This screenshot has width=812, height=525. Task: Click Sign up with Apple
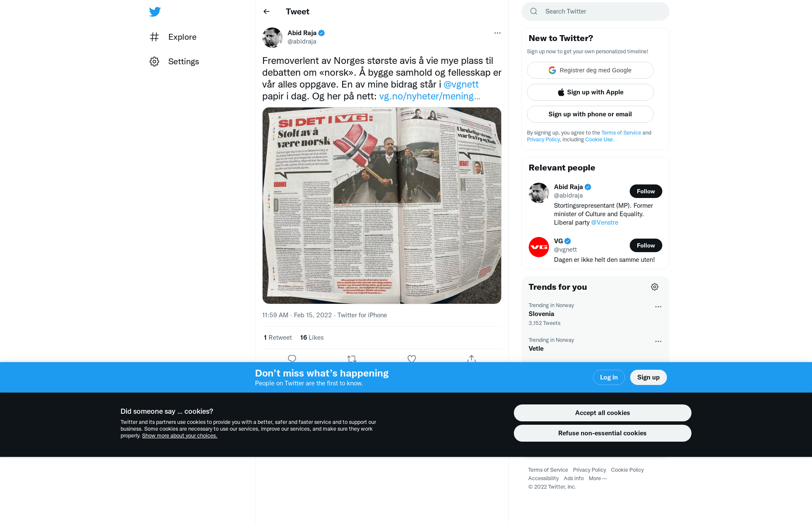point(590,92)
